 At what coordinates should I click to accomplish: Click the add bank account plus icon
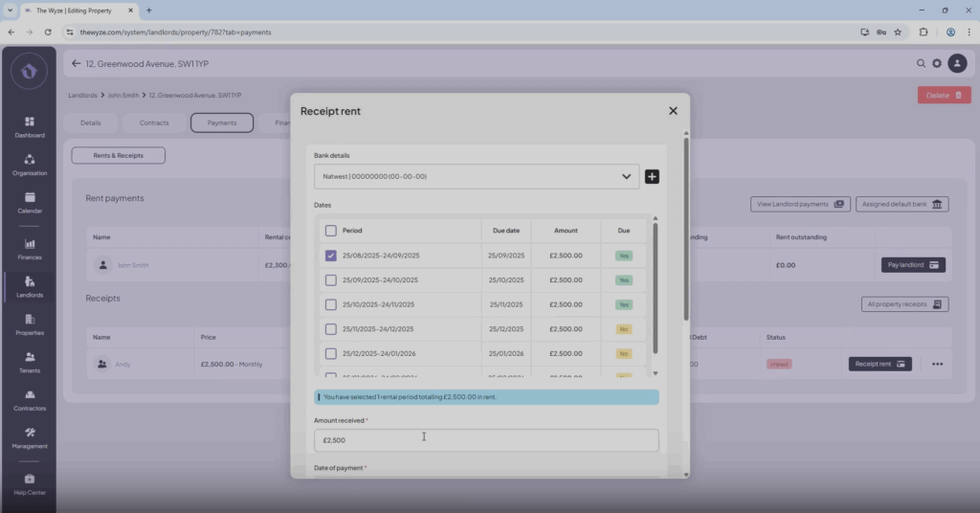click(652, 177)
